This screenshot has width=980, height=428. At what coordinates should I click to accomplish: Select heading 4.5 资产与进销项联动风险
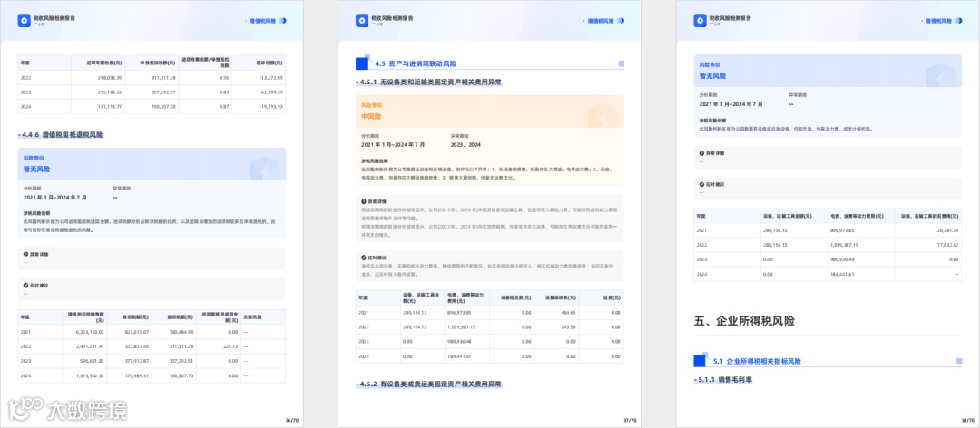point(416,63)
